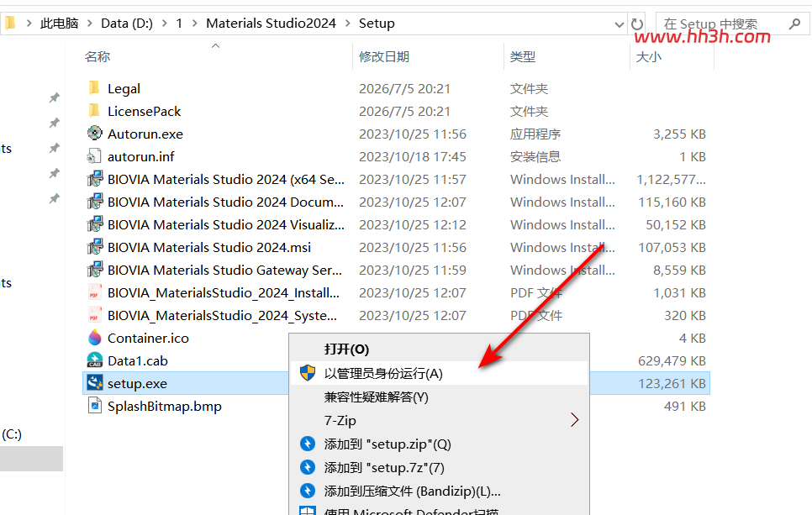The image size is (812, 515).
Task: Sort by 名称 column header
Action: coord(98,56)
